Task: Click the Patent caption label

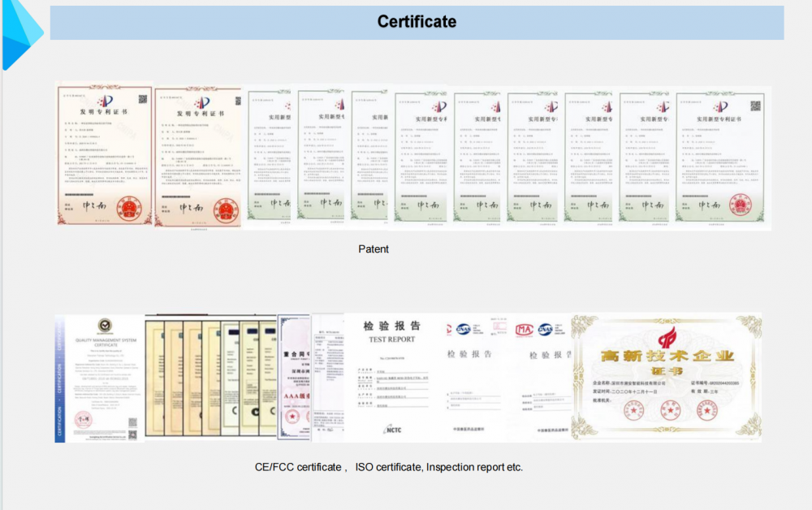Action: (373, 249)
